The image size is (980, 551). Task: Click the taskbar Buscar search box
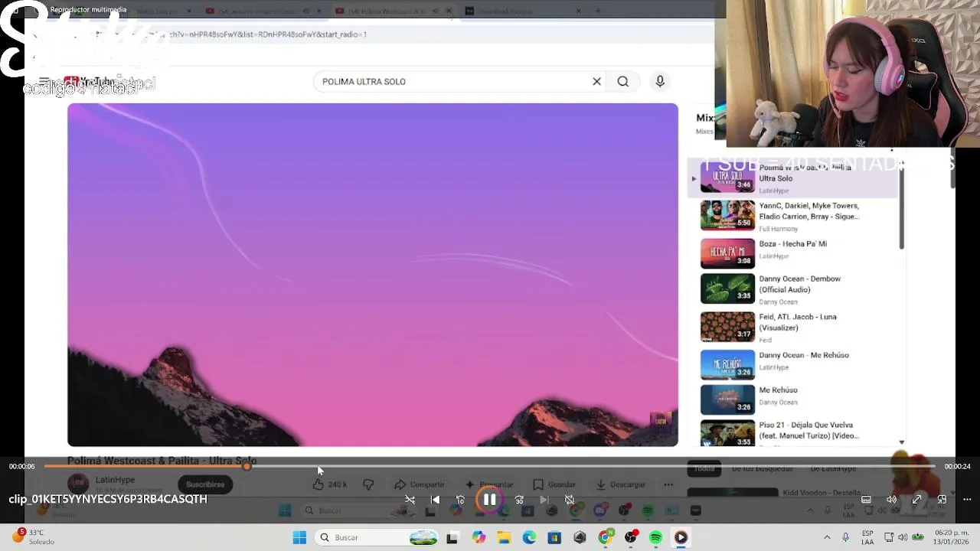click(x=375, y=537)
